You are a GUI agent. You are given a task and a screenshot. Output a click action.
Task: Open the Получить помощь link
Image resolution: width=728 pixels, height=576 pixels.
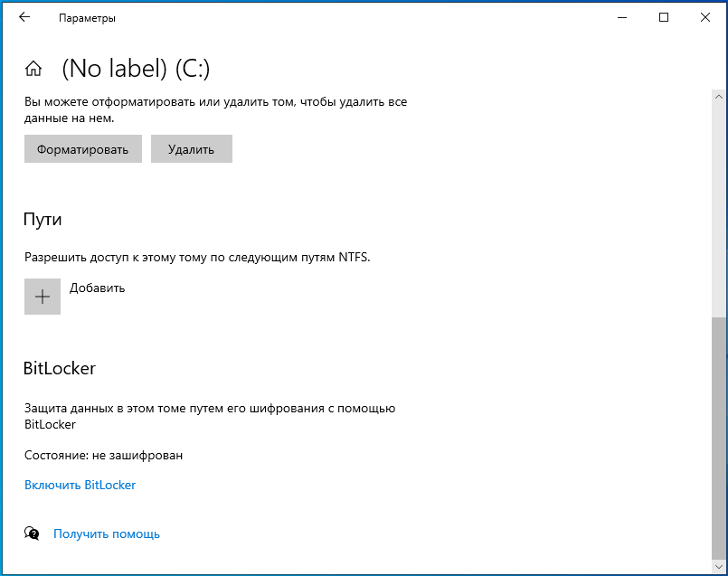[x=107, y=534]
